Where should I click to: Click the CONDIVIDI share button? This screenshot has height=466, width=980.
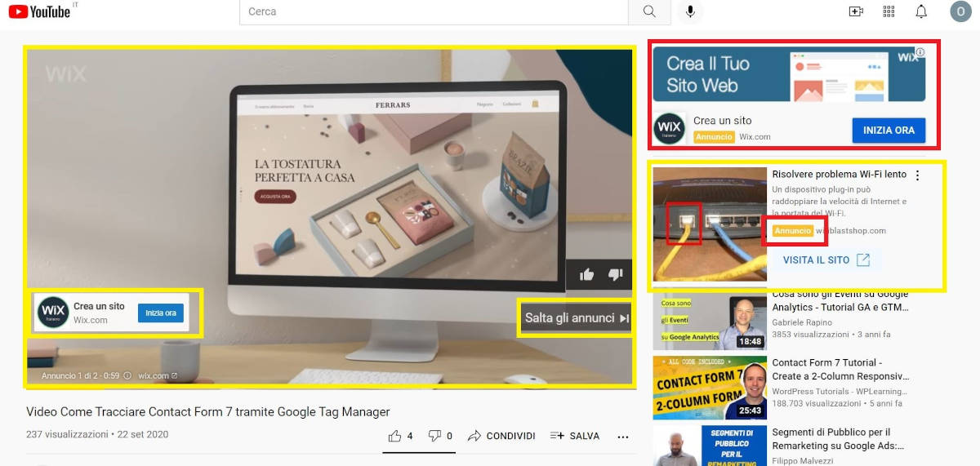501,436
